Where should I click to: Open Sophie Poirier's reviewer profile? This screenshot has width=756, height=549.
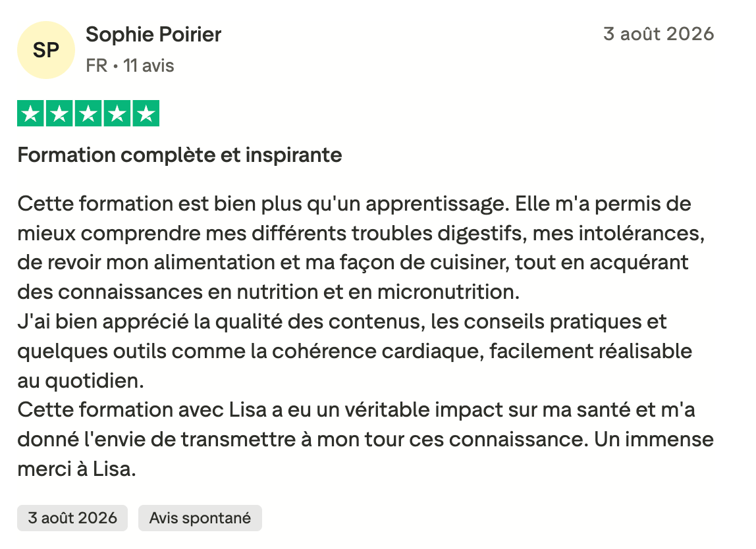153,35
